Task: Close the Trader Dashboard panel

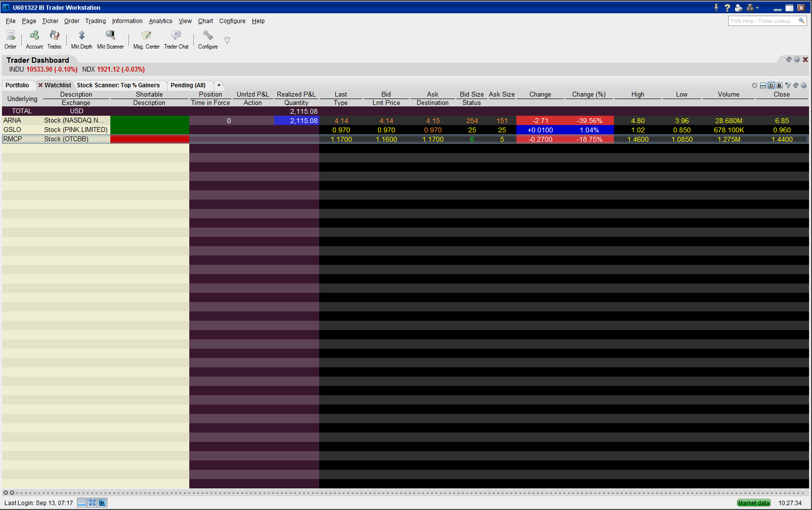Action: (x=805, y=59)
